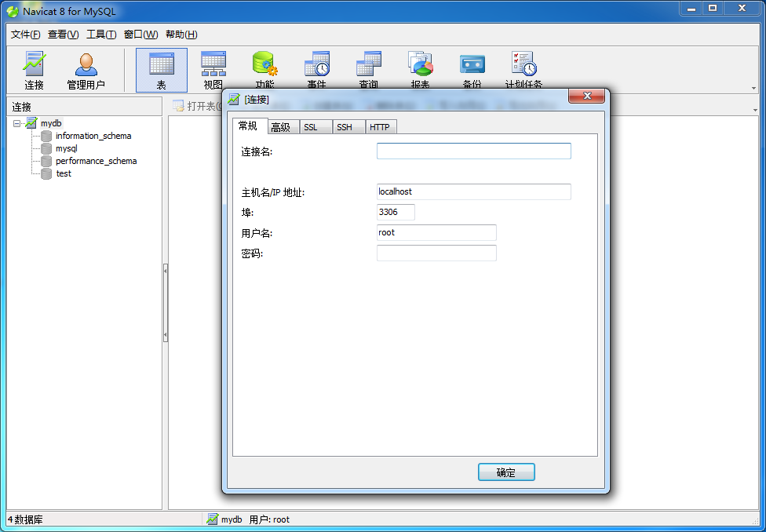Click the 用户: root status text
This screenshot has height=532, width=766.
pos(269,519)
